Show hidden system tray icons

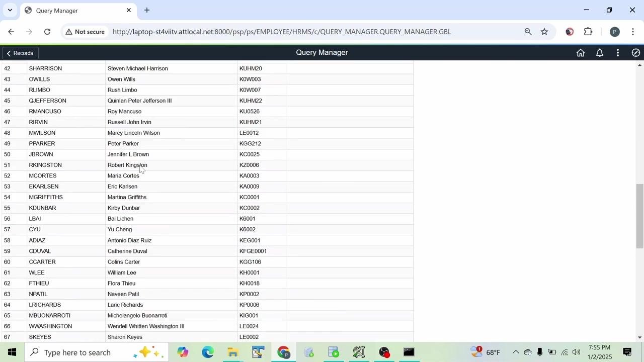pos(515,352)
